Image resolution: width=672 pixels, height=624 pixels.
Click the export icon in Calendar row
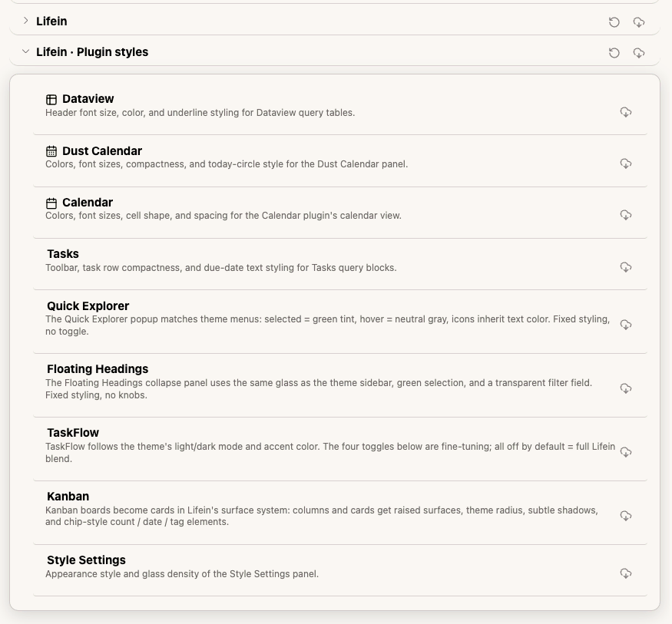(x=626, y=215)
